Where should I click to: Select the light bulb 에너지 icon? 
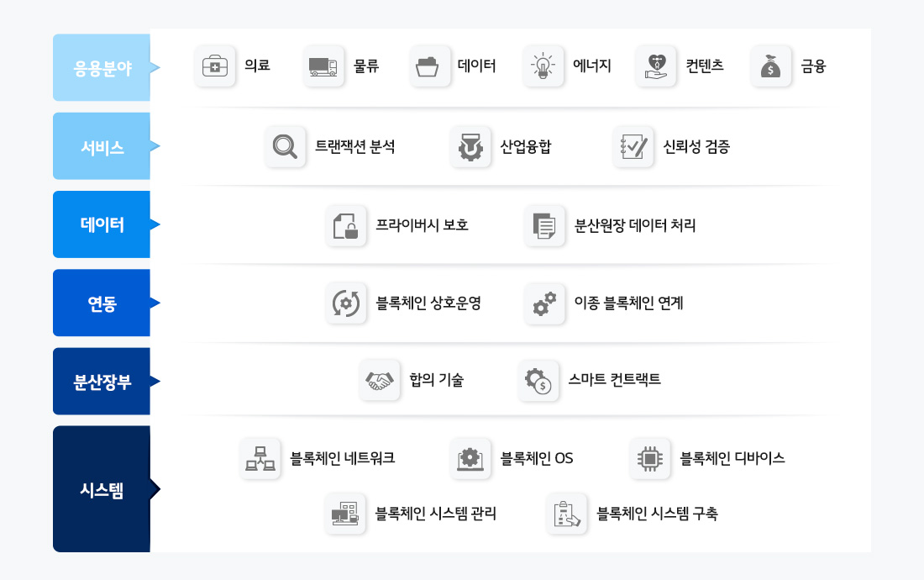[x=543, y=66]
